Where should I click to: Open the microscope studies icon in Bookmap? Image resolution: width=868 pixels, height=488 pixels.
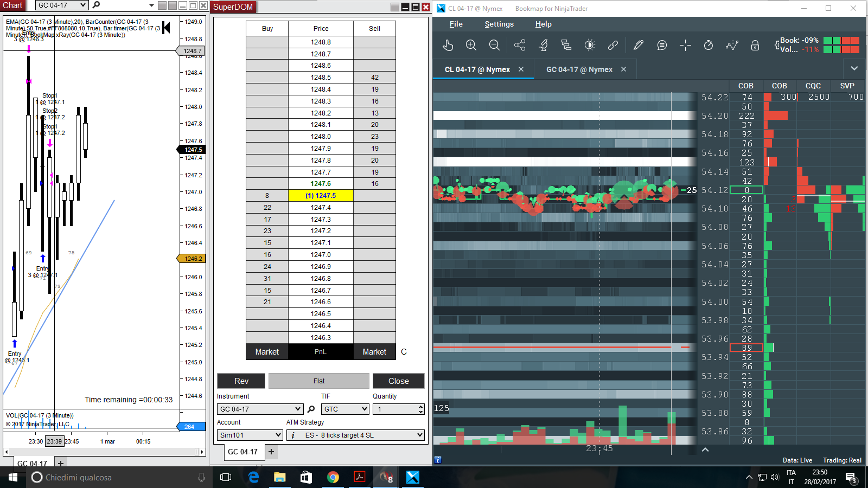[543, 46]
